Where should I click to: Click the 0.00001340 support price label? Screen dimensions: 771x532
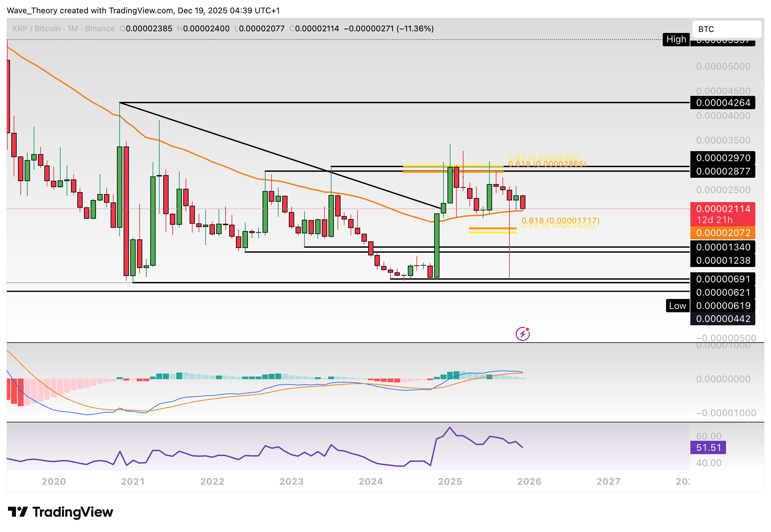[x=722, y=247]
